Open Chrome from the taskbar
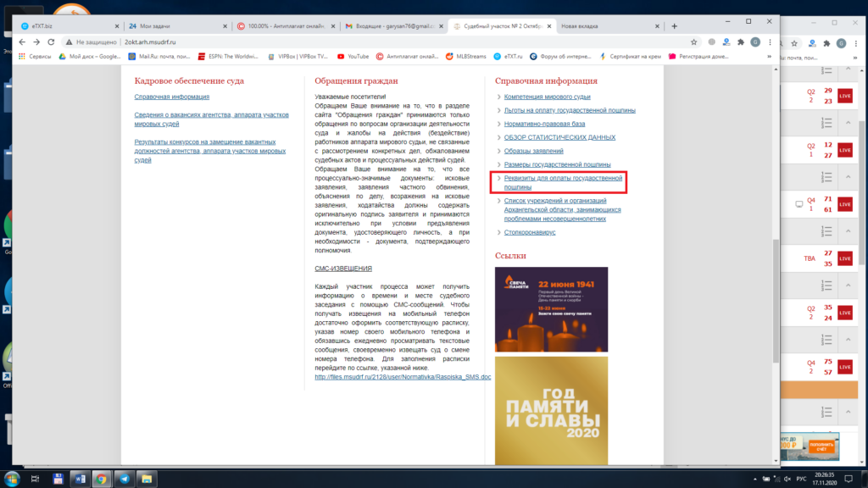The width and height of the screenshot is (868, 488). (102, 480)
